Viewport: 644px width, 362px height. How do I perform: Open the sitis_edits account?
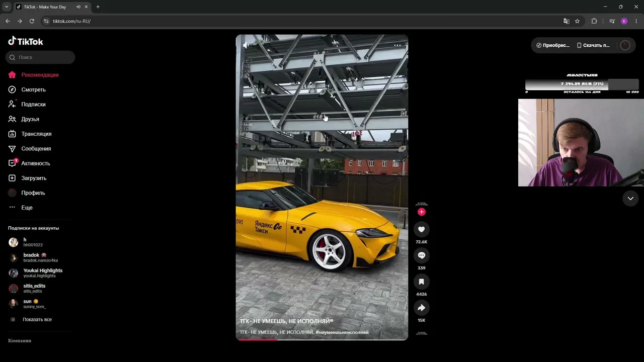[x=27, y=289]
